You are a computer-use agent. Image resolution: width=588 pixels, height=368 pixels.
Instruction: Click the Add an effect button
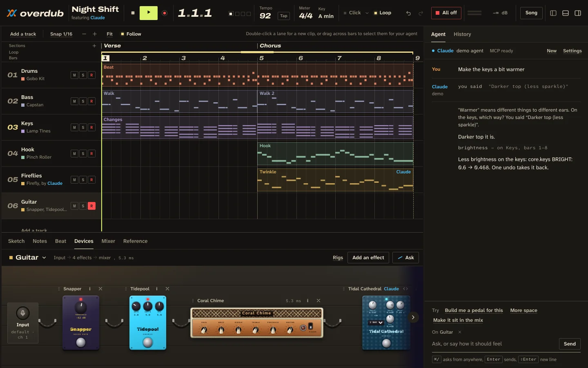point(368,258)
